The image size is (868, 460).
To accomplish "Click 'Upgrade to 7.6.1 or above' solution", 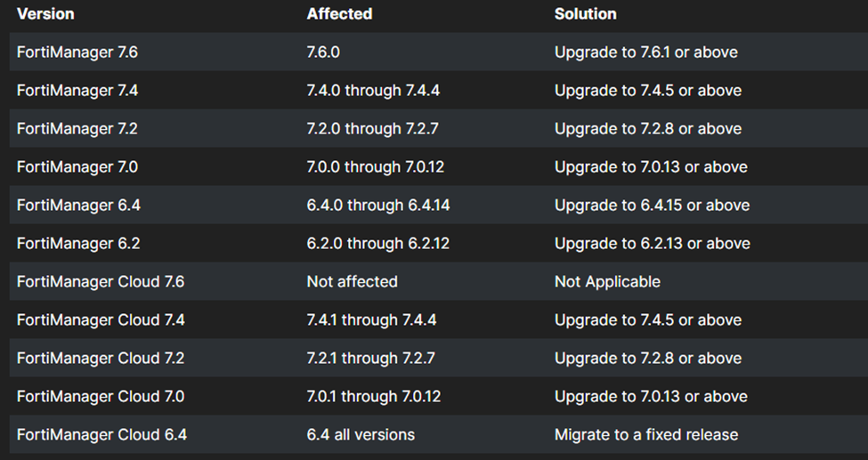I will pyautogui.click(x=646, y=52).
